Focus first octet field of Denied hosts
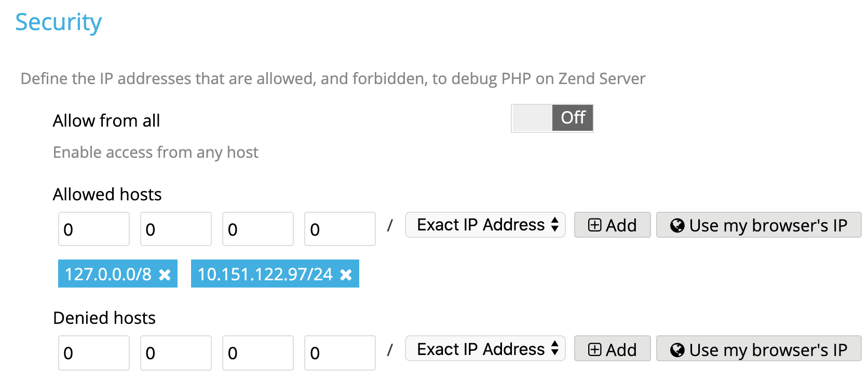The height and width of the screenshot is (382, 868). point(94,353)
